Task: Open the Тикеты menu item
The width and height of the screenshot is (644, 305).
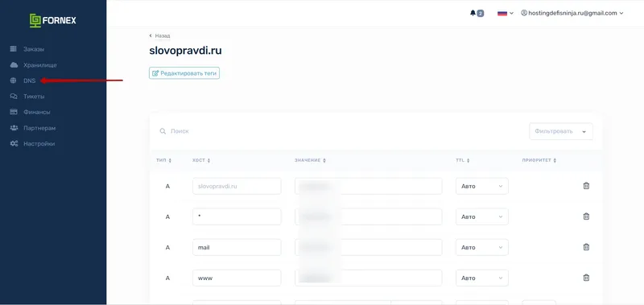Action: pos(34,97)
